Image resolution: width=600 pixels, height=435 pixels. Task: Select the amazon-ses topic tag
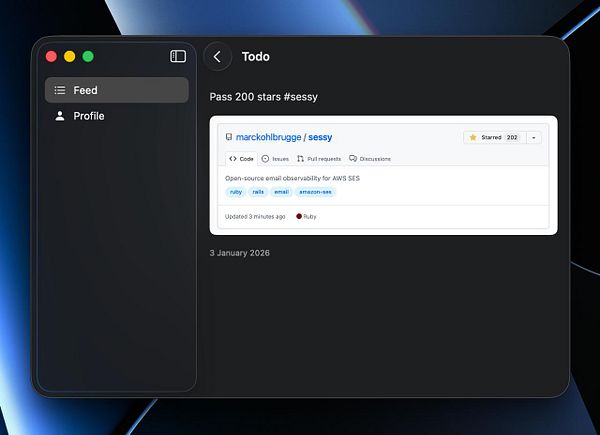(315, 192)
